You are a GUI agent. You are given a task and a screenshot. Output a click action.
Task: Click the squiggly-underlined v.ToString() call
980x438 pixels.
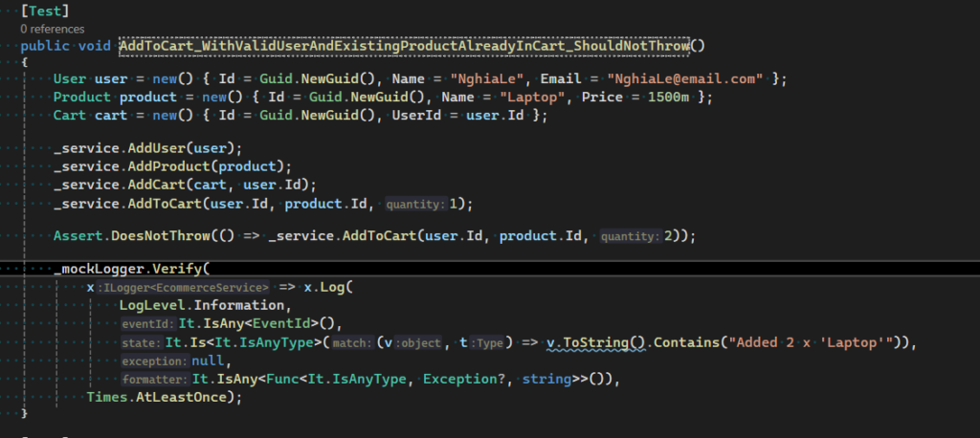(595, 342)
